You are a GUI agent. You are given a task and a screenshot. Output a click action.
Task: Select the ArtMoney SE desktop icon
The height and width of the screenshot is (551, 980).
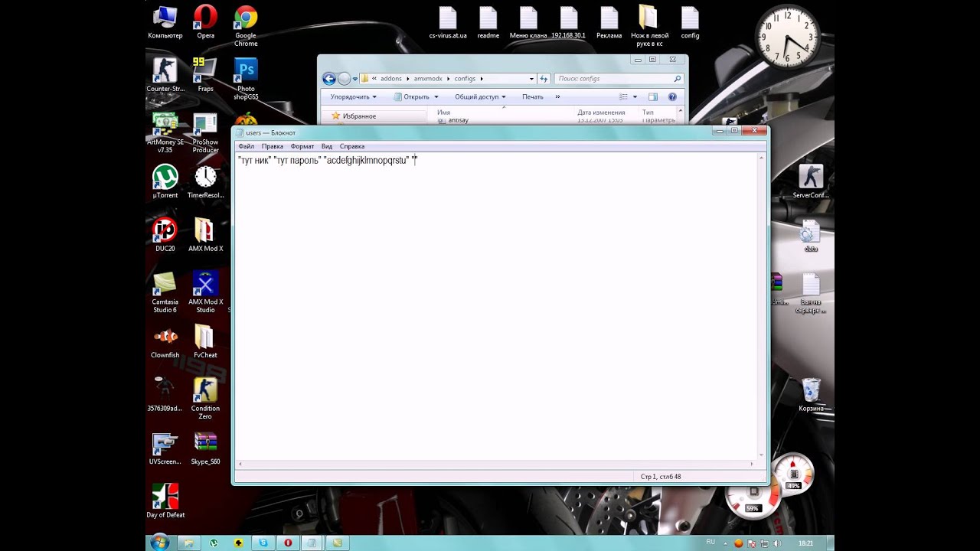[165, 132]
